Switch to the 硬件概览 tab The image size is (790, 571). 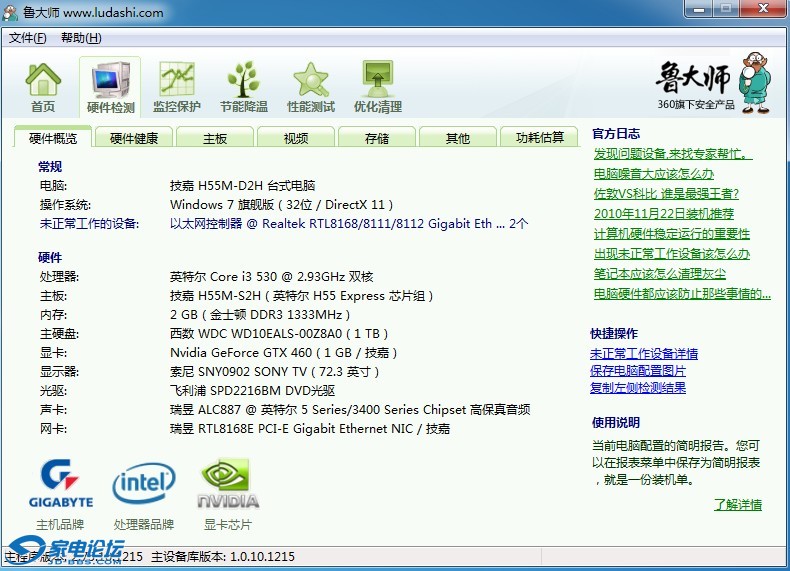pyautogui.click(x=53, y=138)
